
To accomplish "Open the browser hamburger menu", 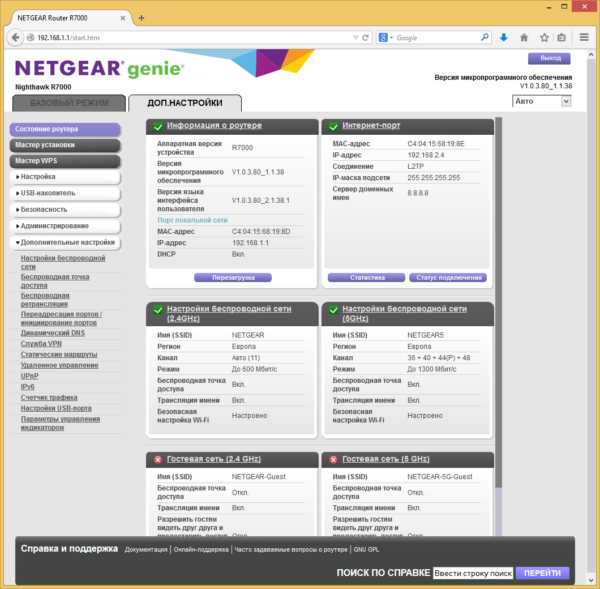I will pos(584,37).
